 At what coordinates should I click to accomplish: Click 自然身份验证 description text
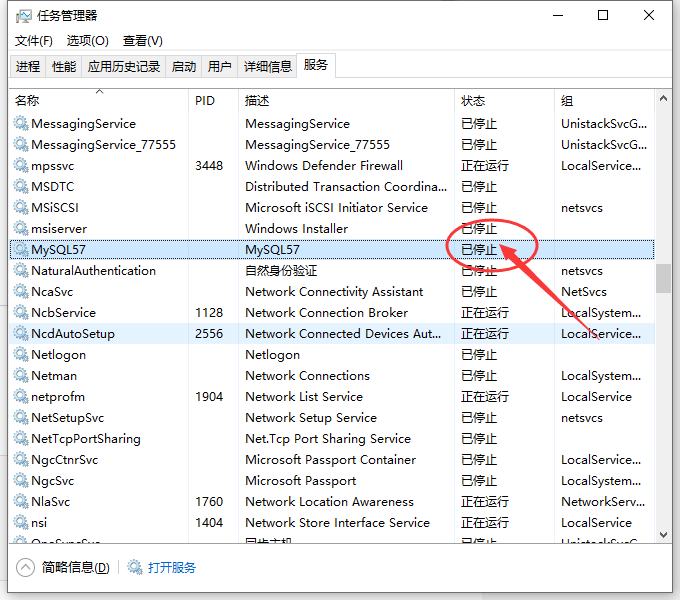281,271
